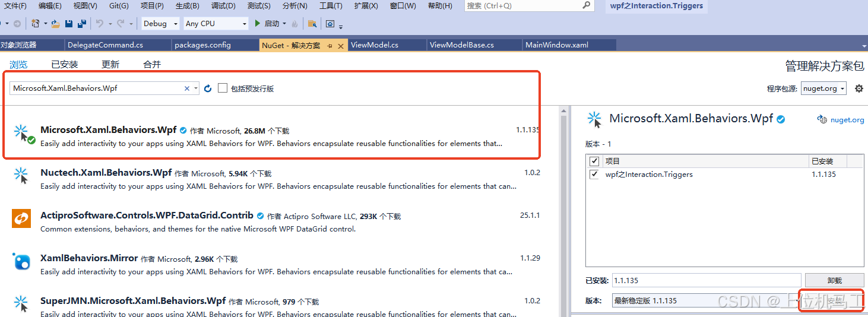This screenshot has height=317, width=868.
Task: Click the 卸载 uninstall button
Action: coord(834,280)
